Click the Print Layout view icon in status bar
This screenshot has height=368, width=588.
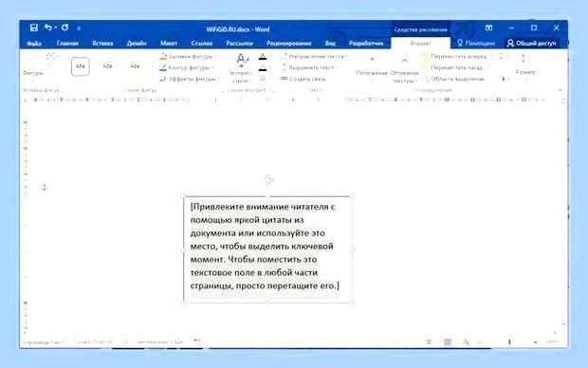[x=448, y=341]
